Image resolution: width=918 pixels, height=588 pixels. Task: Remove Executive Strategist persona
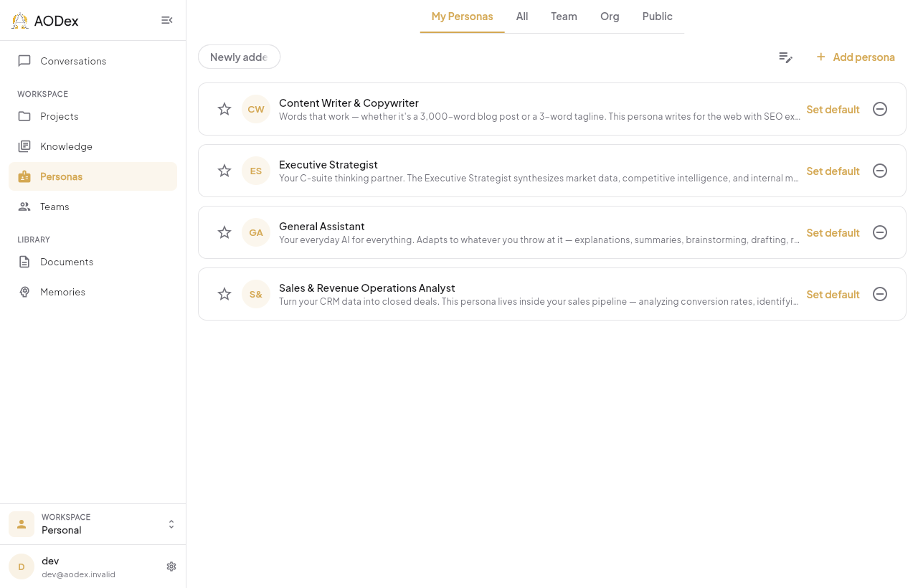pos(880,171)
